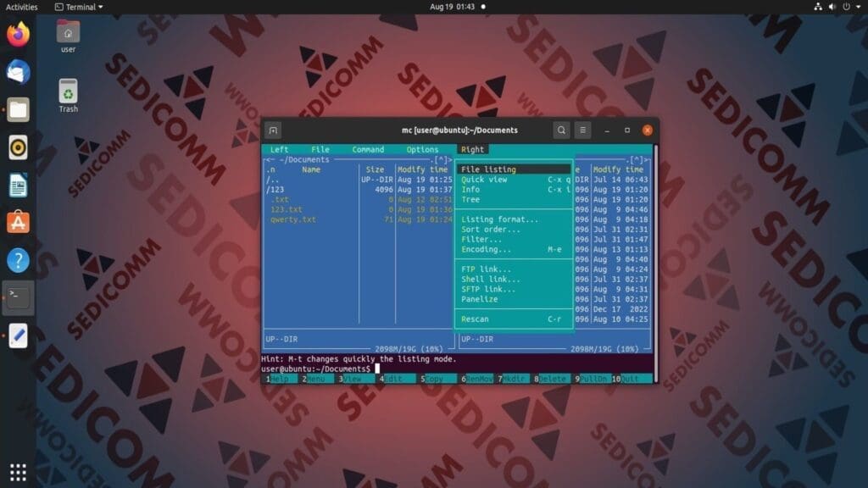This screenshot has height=488, width=868.
Task: Click the highlighted Right menu
Action: tap(472, 149)
